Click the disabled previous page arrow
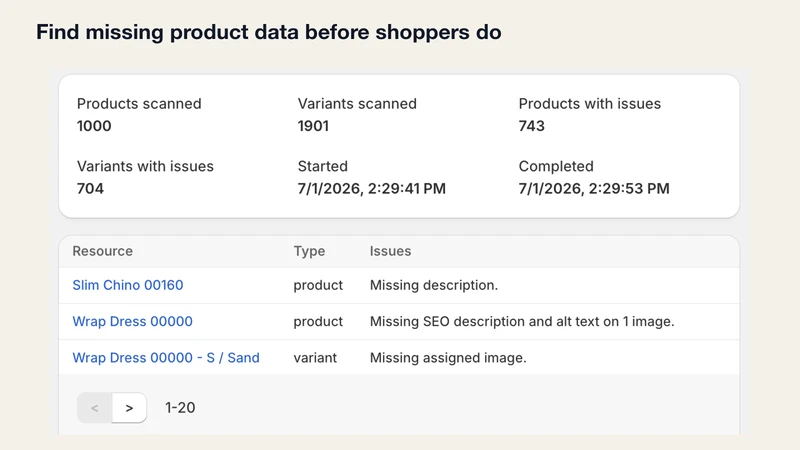The width and height of the screenshot is (800, 450). pyautogui.click(x=94, y=408)
